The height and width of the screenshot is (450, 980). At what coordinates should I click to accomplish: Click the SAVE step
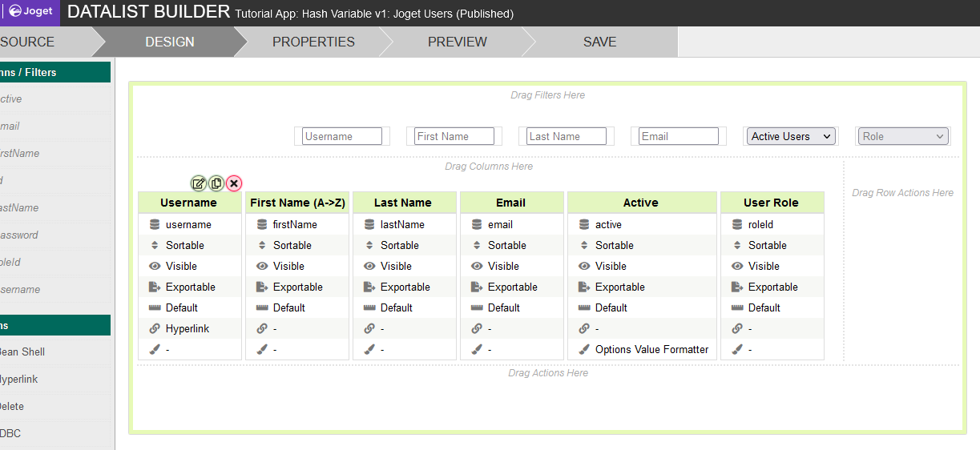599,42
